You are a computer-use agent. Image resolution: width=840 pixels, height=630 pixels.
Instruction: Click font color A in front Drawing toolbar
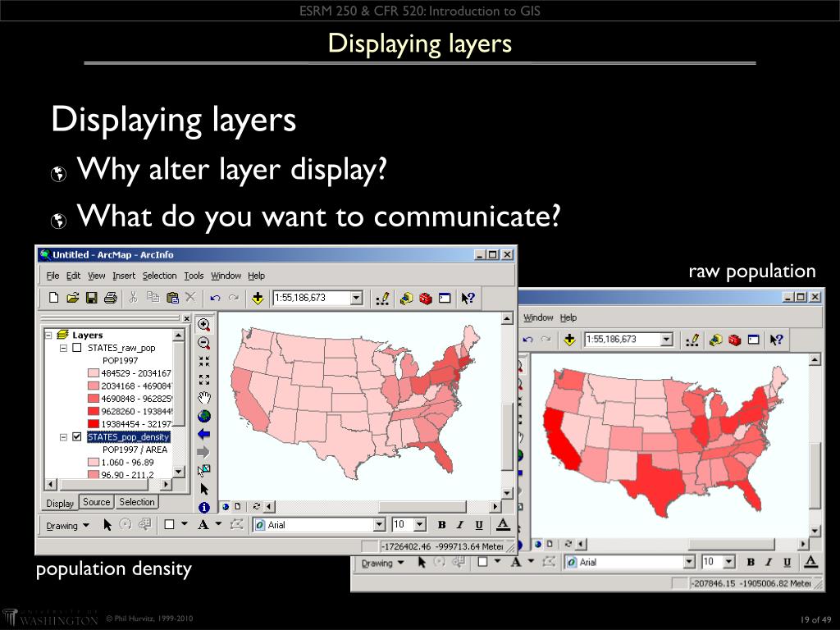click(503, 524)
